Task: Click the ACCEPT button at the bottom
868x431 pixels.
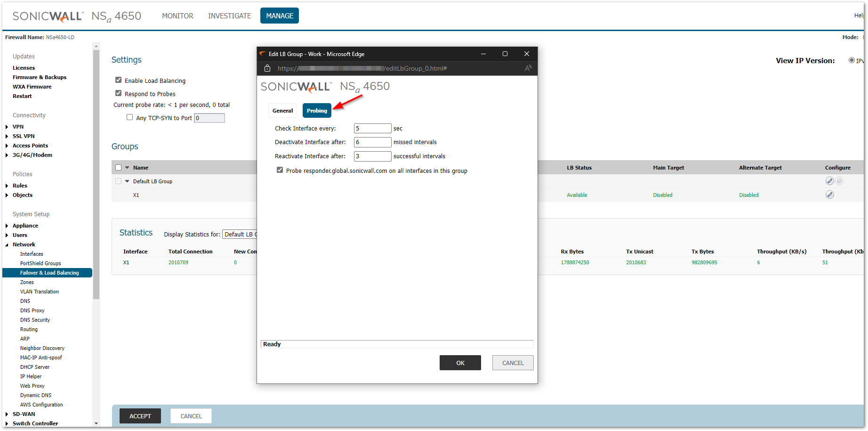Action: click(x=140, y=416)
